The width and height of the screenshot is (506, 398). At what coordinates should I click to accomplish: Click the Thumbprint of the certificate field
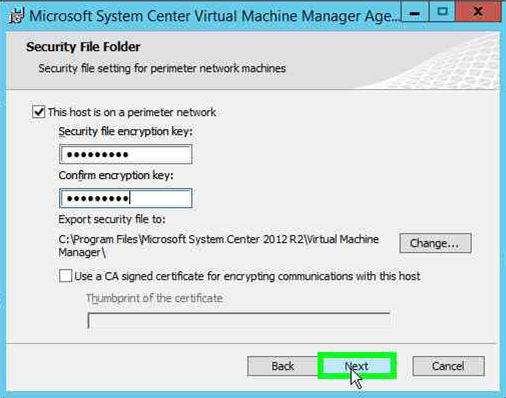point(239,321)
